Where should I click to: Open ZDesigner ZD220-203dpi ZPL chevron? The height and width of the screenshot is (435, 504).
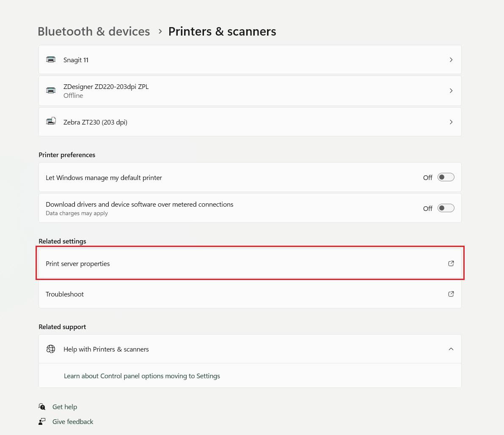point(451,91)
